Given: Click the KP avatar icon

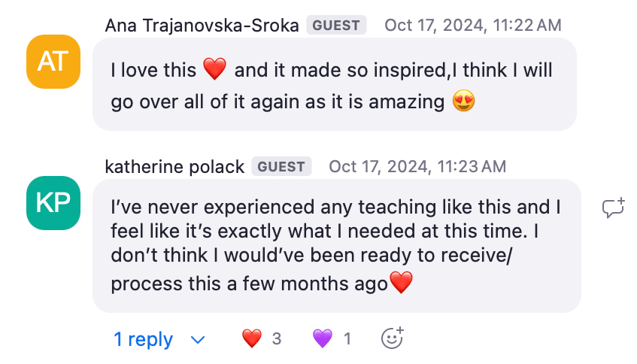Looking at the screenshot, I should coord(53,202).
